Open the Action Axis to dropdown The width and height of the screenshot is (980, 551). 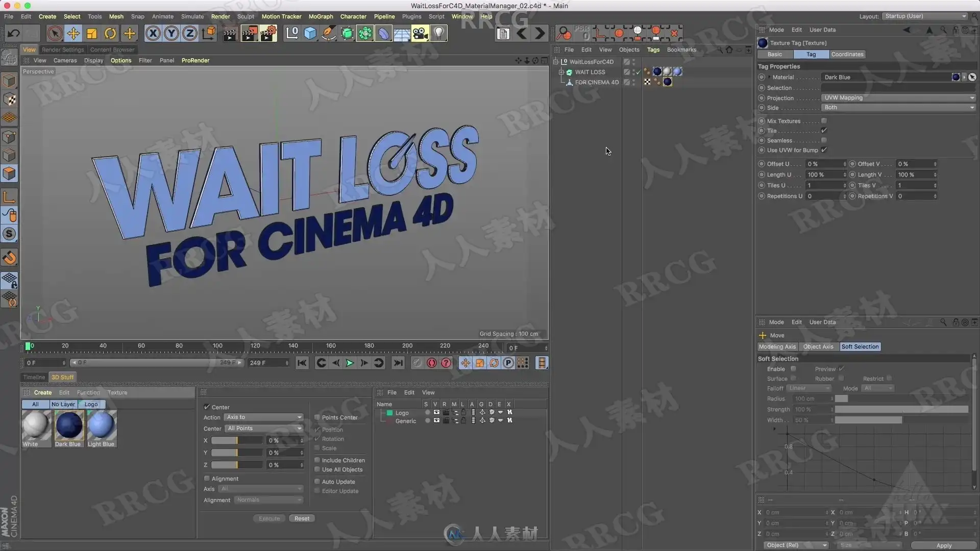263,417
